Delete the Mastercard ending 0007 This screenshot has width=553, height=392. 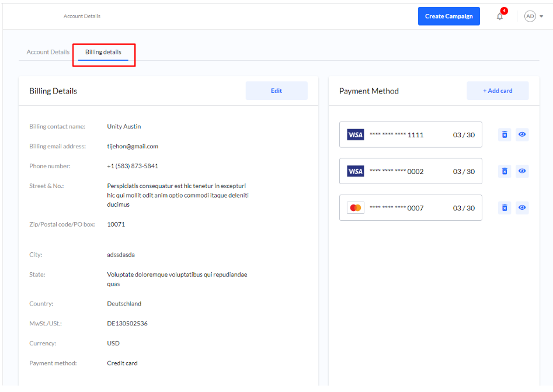[505, 208]
